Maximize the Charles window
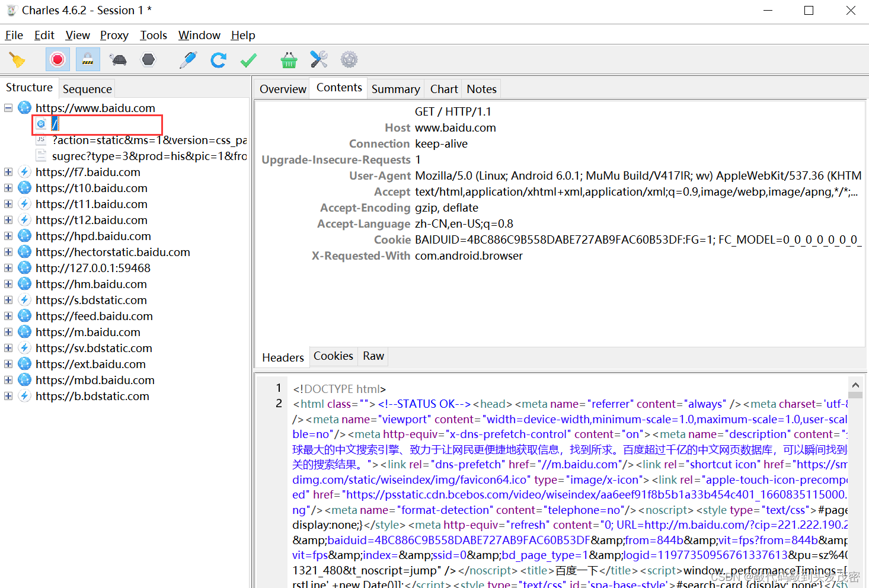869x588 pixels. click(x=809, y=11)
